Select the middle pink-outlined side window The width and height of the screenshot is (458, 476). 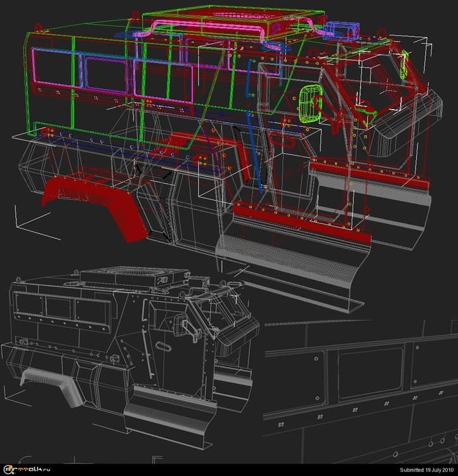(x=105, y=73)
